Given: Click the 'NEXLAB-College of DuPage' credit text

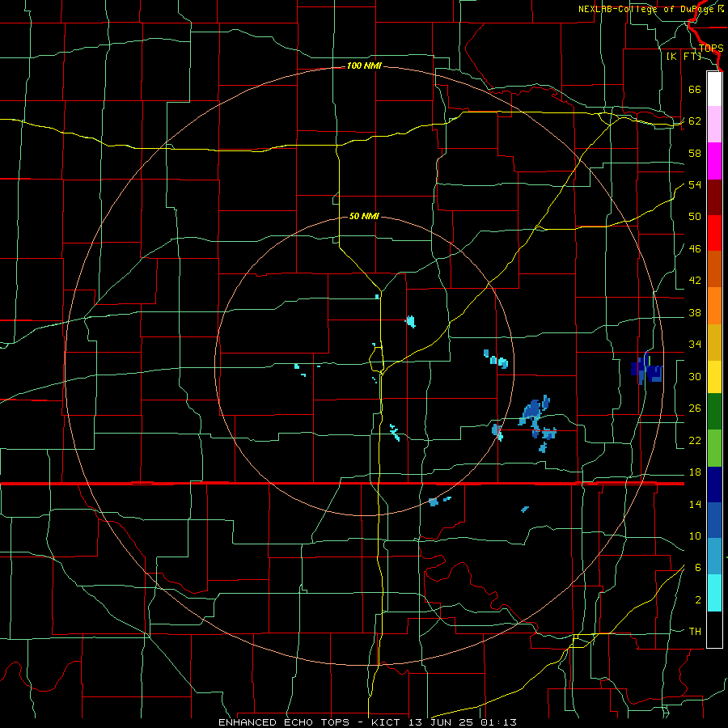Looking at the screenshot, I should 646,9.
